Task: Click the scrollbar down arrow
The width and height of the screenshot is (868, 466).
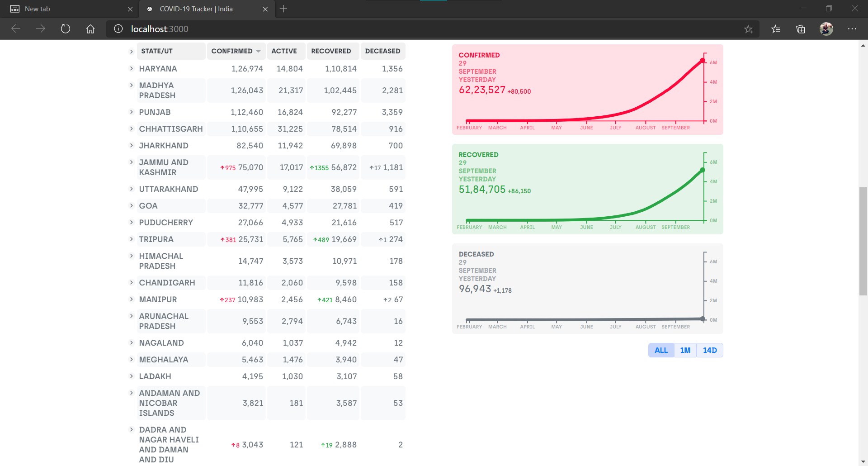Action: point(863,462)
